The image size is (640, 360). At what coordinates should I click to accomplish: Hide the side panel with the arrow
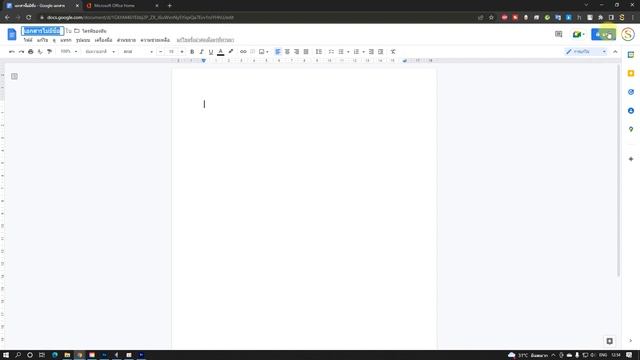pyautogui.click(x=631, y=341)
